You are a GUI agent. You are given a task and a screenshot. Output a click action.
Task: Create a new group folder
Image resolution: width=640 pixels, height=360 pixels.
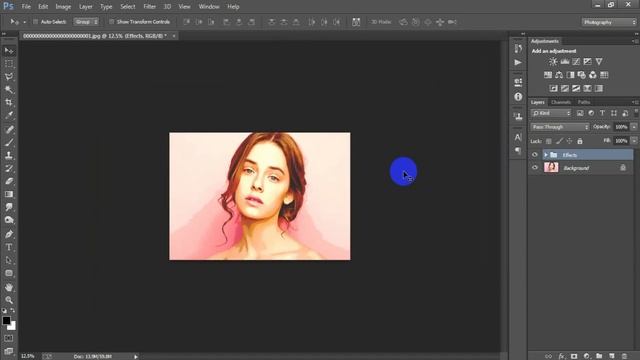pyautogui.click(x=599, y=356)
